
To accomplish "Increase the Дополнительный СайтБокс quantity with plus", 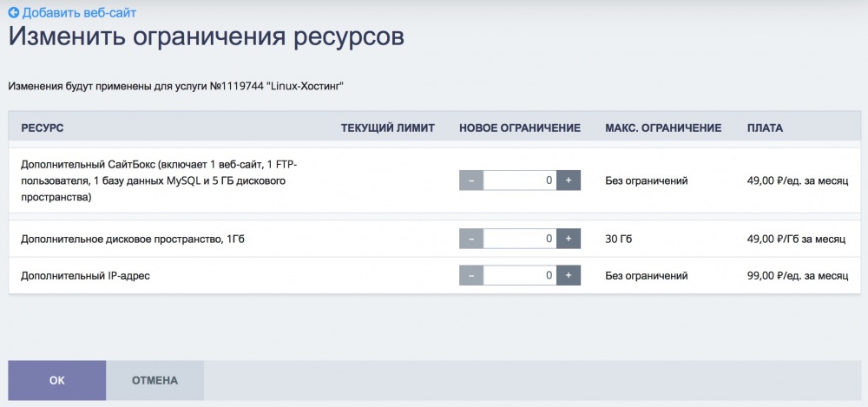I will [569, 181].
